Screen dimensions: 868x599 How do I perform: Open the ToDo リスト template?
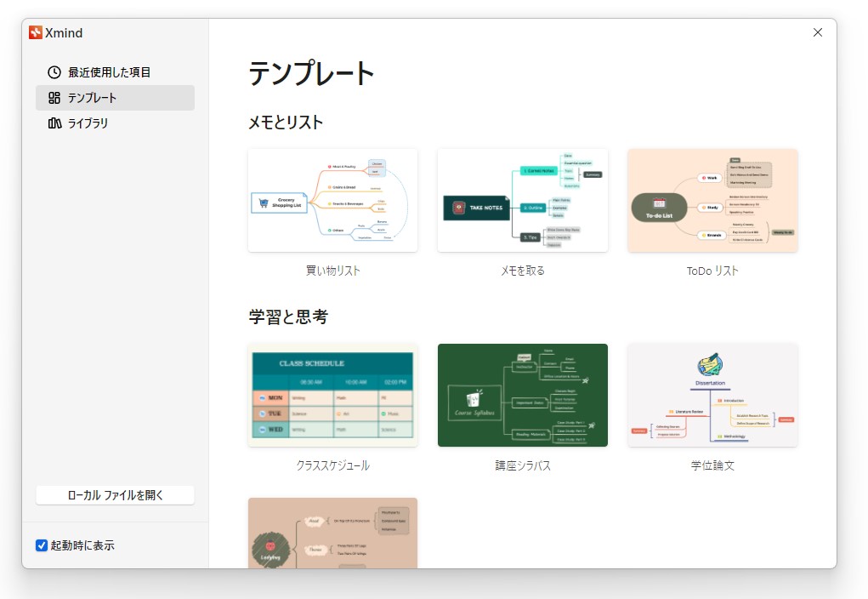[x=712, y=200]
